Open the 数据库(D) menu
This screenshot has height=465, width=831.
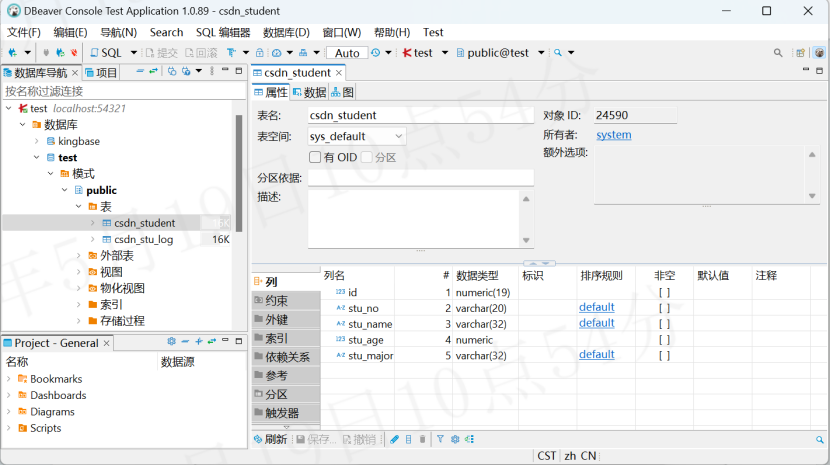pos(286,32)
